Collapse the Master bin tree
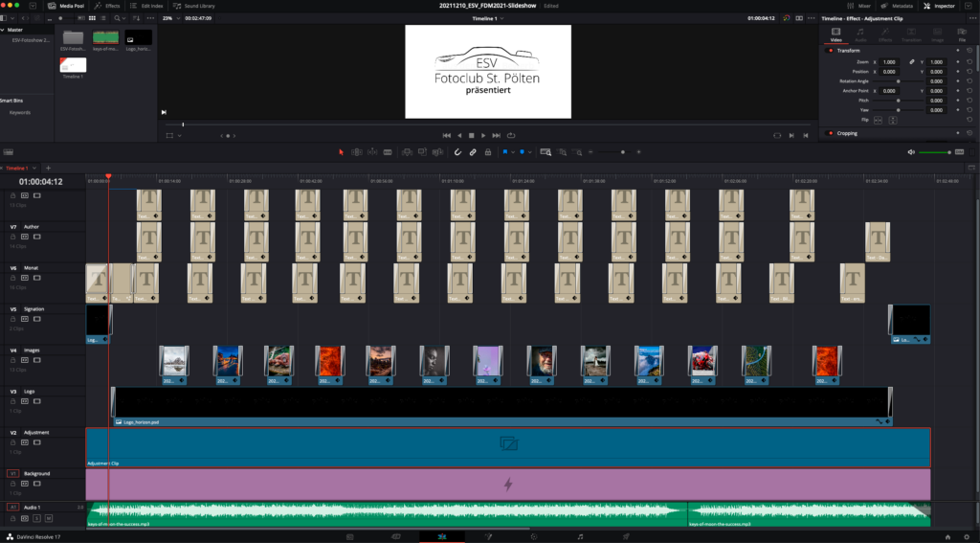 [3, 30]
